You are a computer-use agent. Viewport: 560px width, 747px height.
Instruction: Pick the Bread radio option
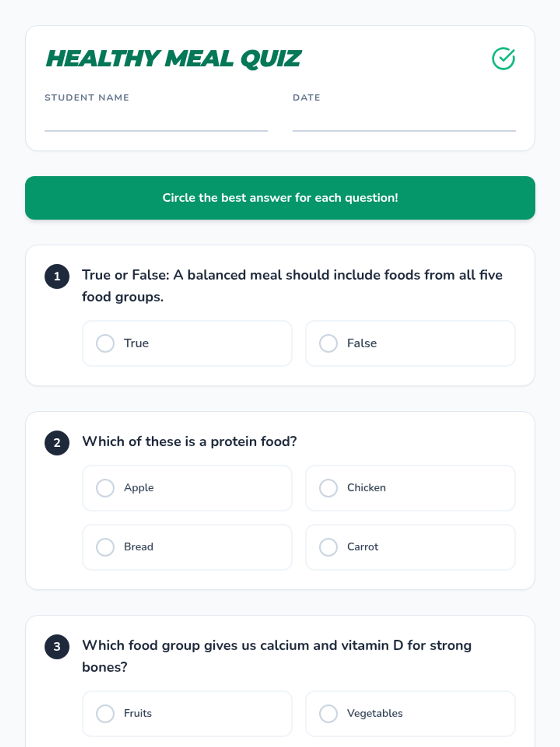[x=105, y=547]
